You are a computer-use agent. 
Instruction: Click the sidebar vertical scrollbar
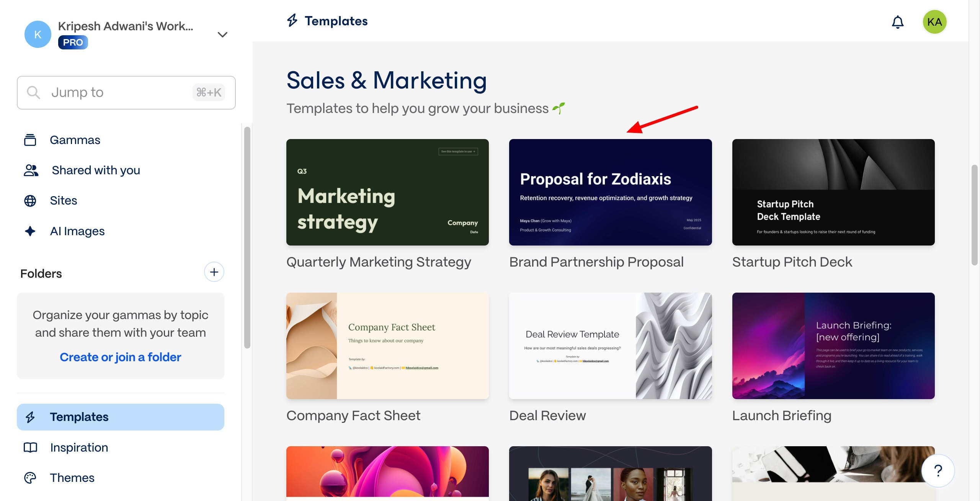point(247,237)
